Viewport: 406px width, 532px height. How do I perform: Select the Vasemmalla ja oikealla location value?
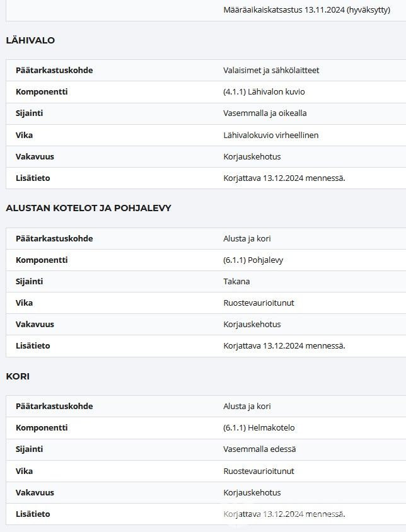click(265, 113)
